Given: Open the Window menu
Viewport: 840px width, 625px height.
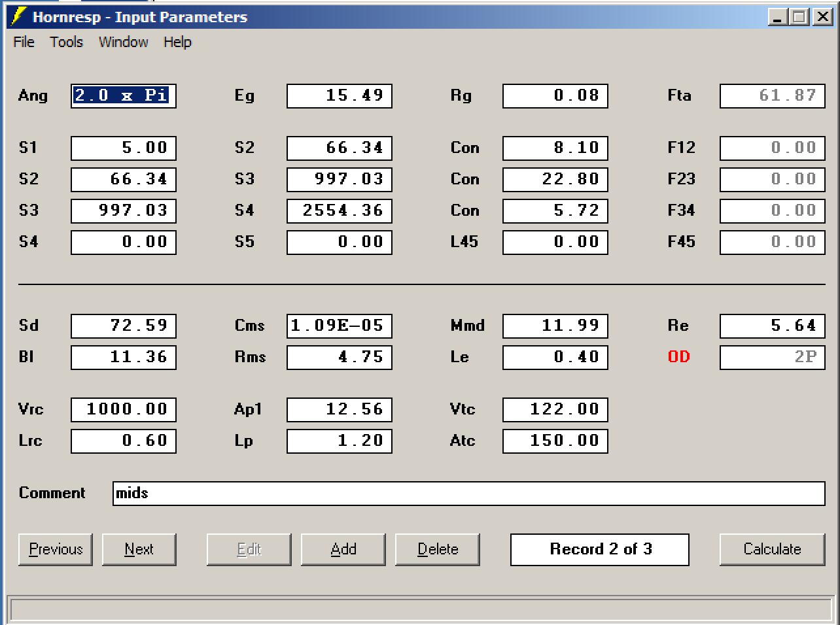Looking at the screenshot, I should pyautogui.click(x=123, y=42).
